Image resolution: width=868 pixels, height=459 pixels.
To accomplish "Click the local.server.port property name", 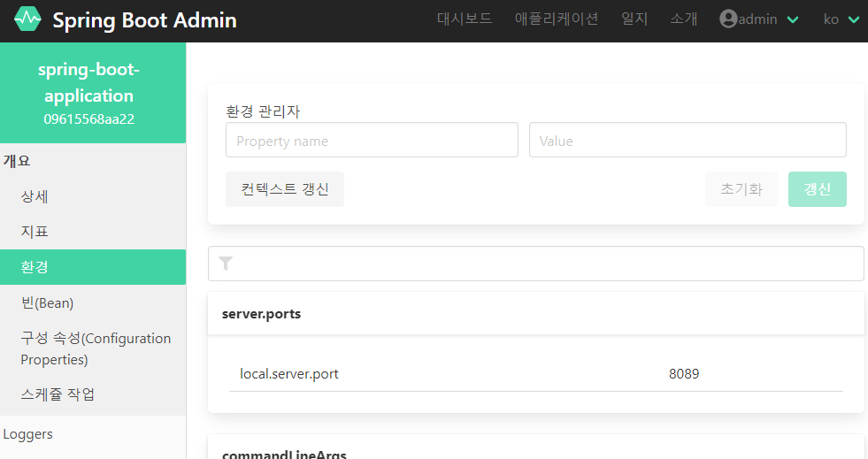I will 289,374.
